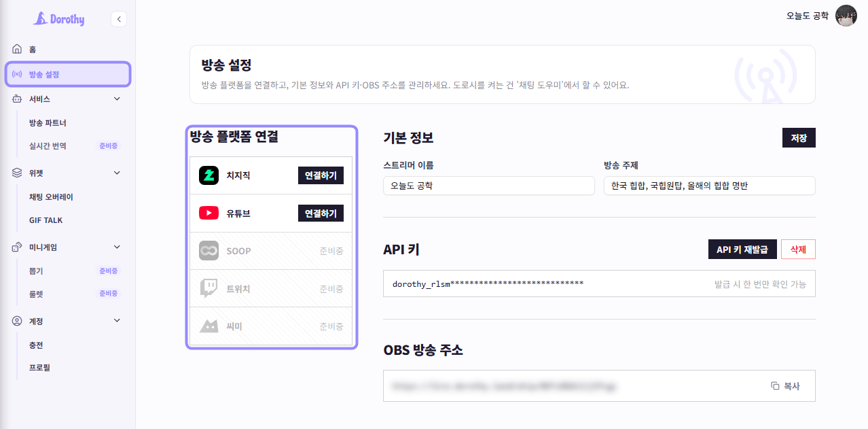868x429 pixels.
Task: Collapse the sidebar with the chevron button
Action: (119, 19)
